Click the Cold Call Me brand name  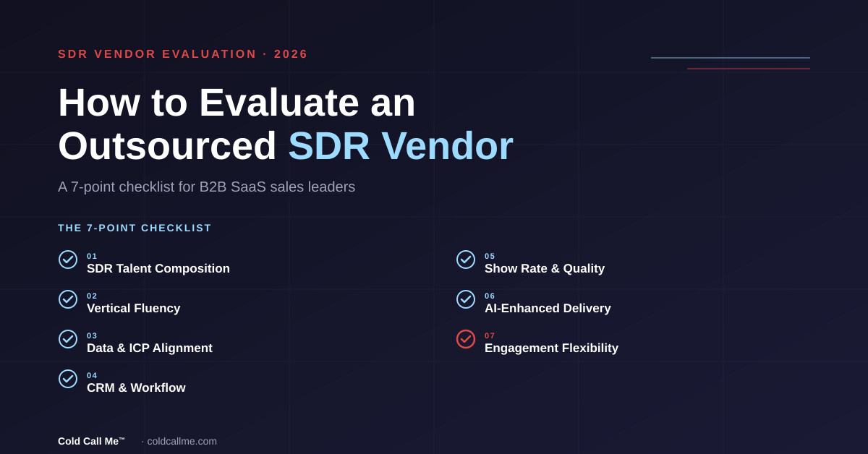(91, 441)
